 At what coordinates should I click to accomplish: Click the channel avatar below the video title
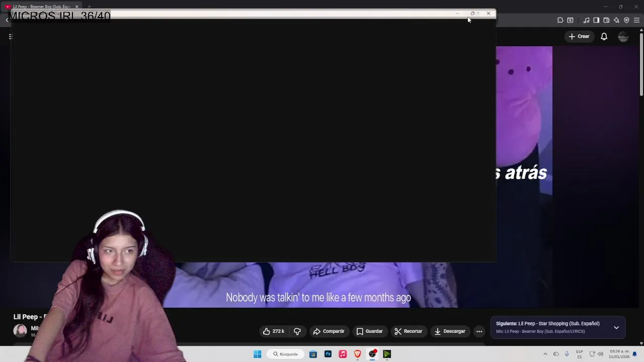[20, 330]
